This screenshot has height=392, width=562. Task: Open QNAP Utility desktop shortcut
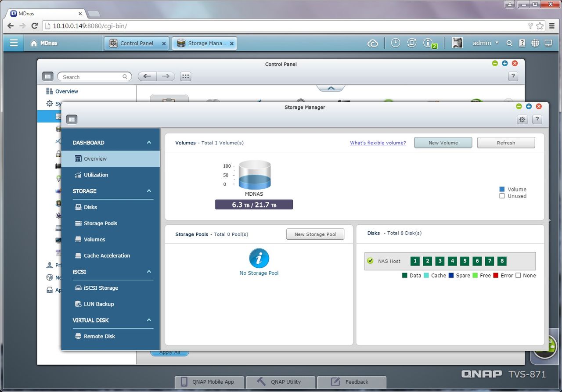coord(280,381)
